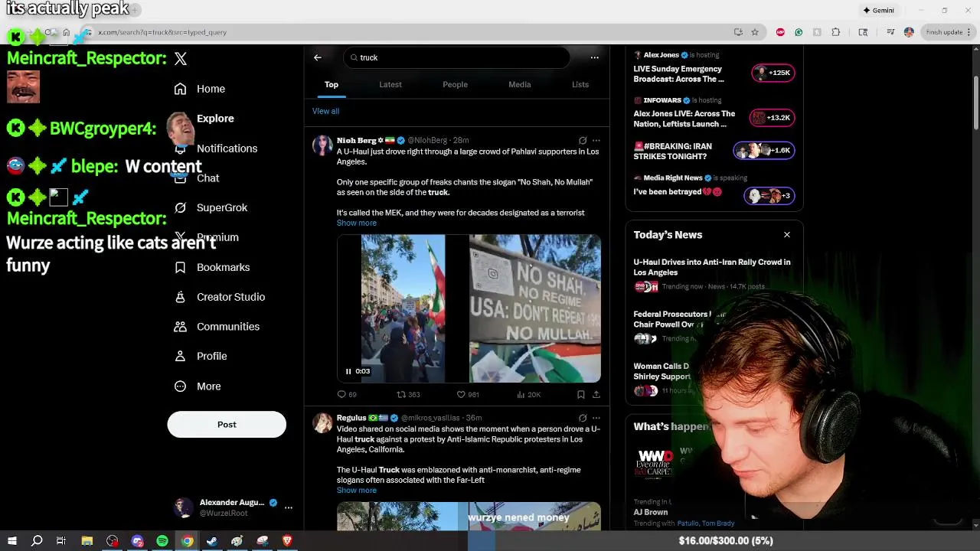The image size is (980, 551).
Task: Open the Grammarly extension icon
Action: 799,32
